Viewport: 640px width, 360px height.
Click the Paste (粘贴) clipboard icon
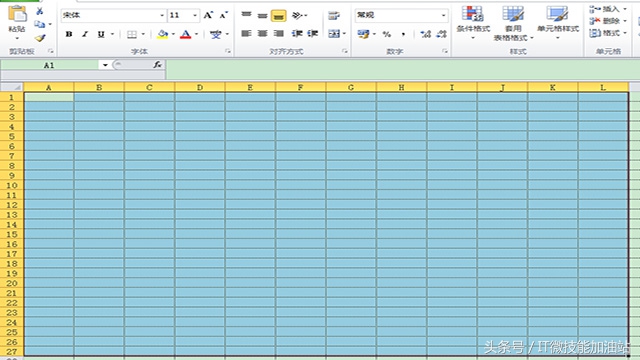point(17,14)
